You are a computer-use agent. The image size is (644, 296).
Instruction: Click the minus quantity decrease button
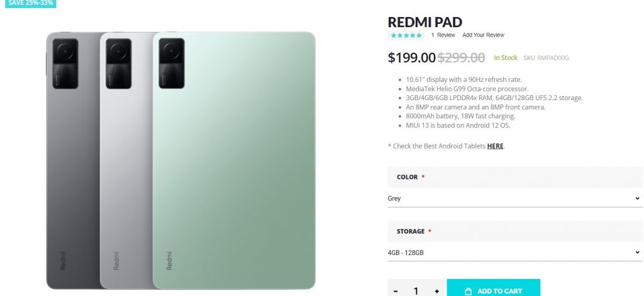point(395,291)
